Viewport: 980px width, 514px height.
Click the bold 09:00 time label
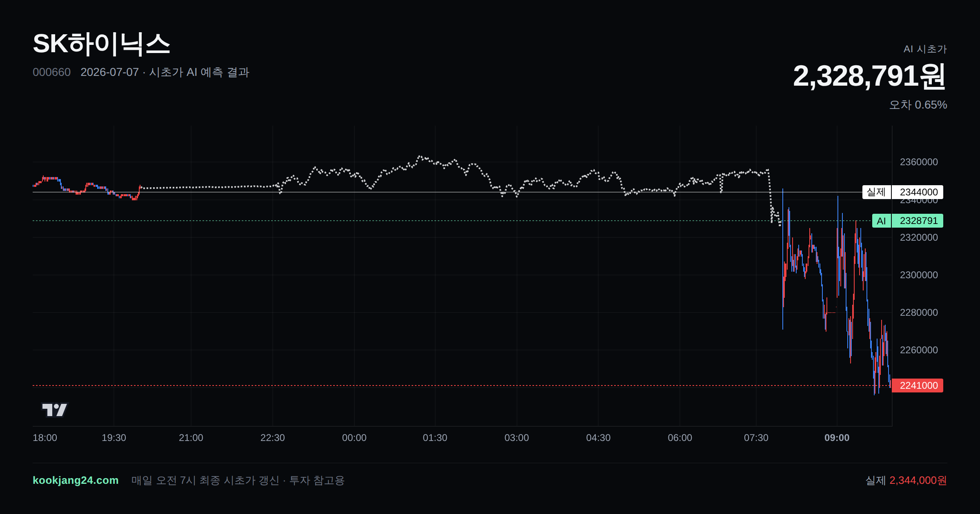click(837, 438)
